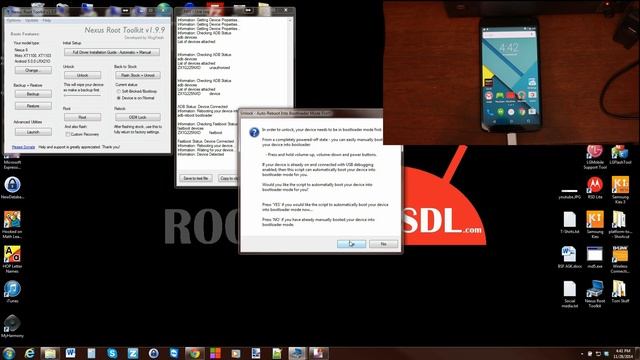Open Skype from the taskbar
640x360 pixels.
pos(112,353)
